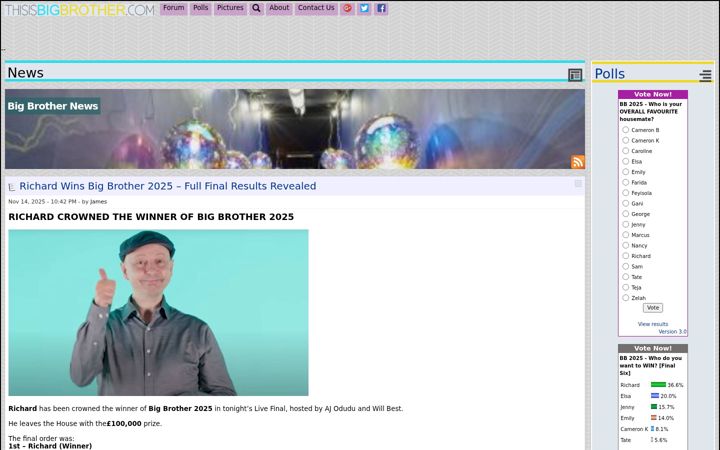Open the search magnifier icon in navigation
720x450 pixels.
click(x=256, y=8)
